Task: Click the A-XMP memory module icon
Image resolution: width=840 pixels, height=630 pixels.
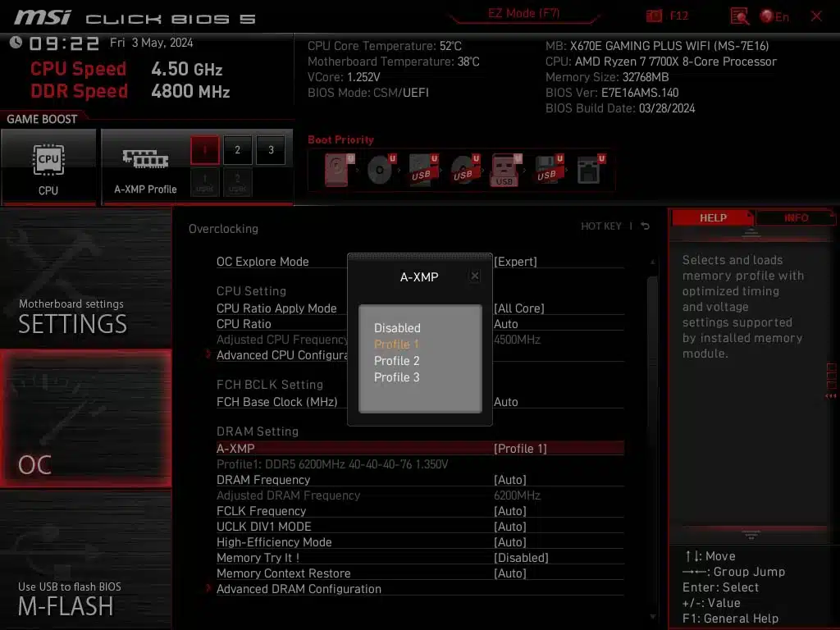Action: [145, 159]
